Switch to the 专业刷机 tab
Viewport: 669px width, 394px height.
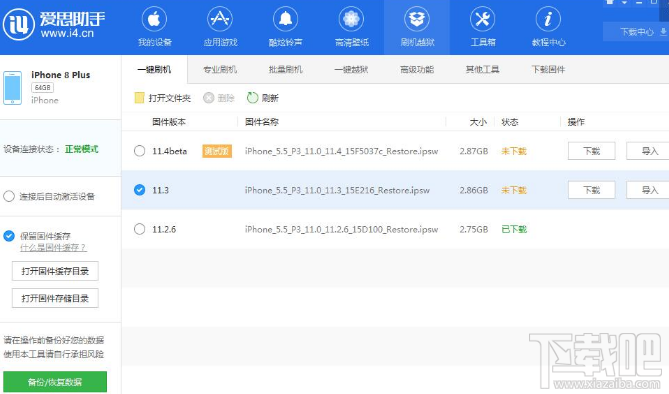[x=220, y=70]
